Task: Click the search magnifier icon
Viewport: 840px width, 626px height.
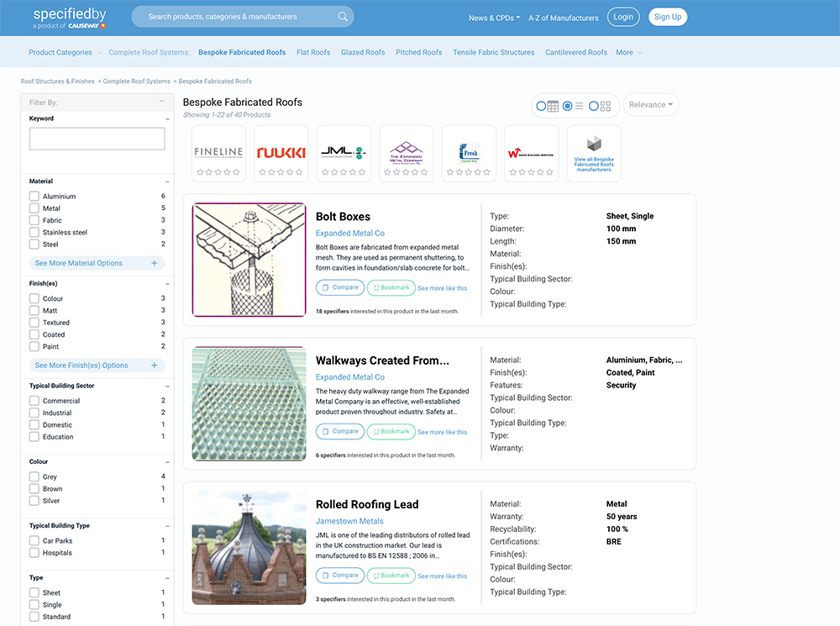Action: click(343, 17)
